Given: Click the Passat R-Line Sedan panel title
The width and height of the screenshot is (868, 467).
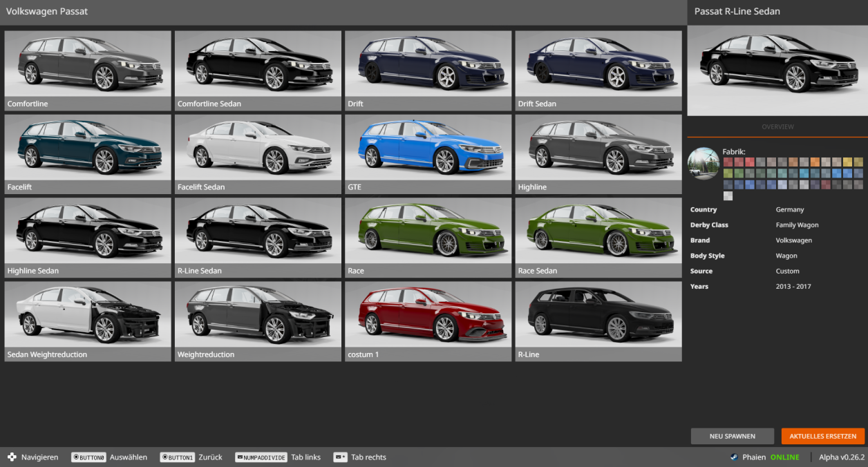Looking at the screenshot, I should click(x=737, y=12).
